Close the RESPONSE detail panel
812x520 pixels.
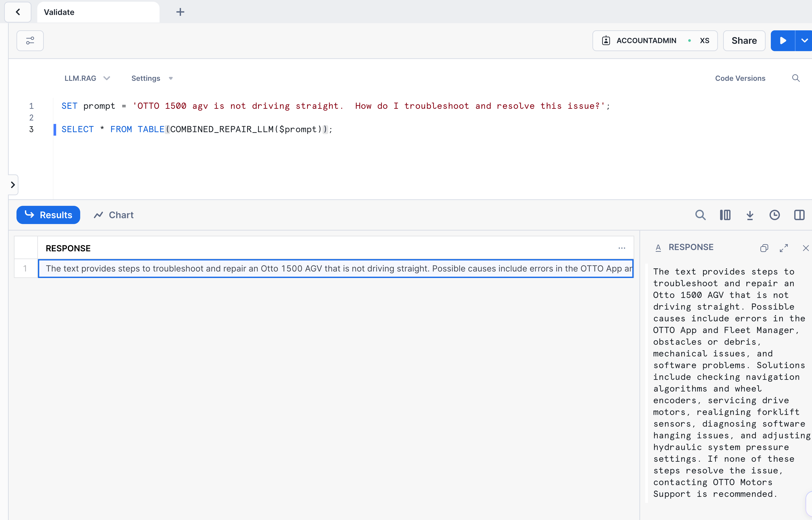click(x=805, y=248)
